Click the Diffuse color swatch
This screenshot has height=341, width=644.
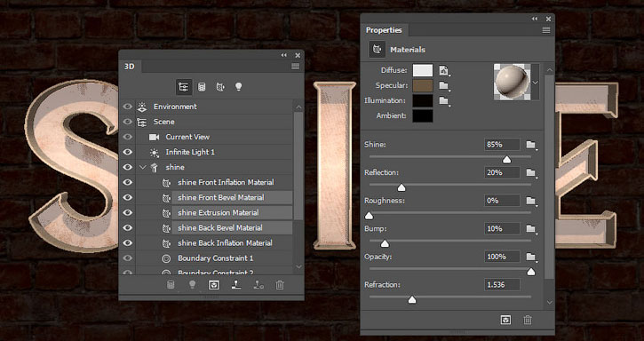pos(423,70)
